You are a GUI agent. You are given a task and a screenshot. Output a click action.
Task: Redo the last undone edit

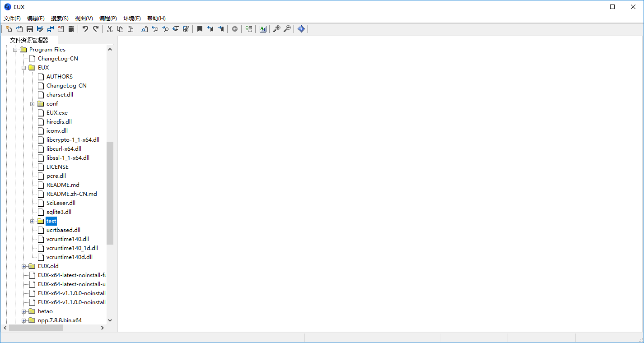coord(96,29)
